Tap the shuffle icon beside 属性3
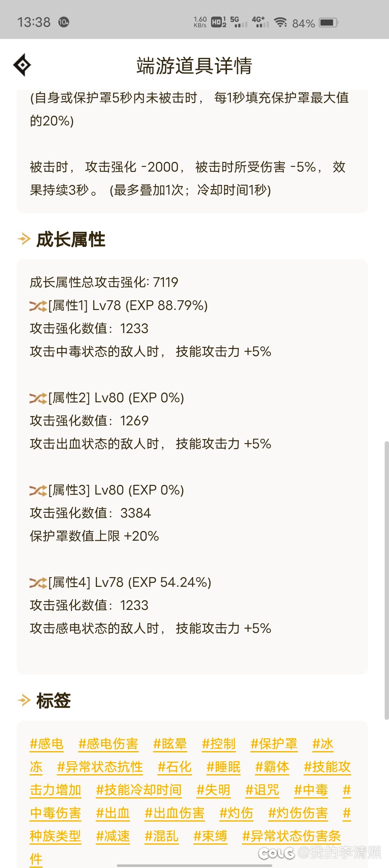The height and width of the screenshot is (868, 389). (38, 491)
